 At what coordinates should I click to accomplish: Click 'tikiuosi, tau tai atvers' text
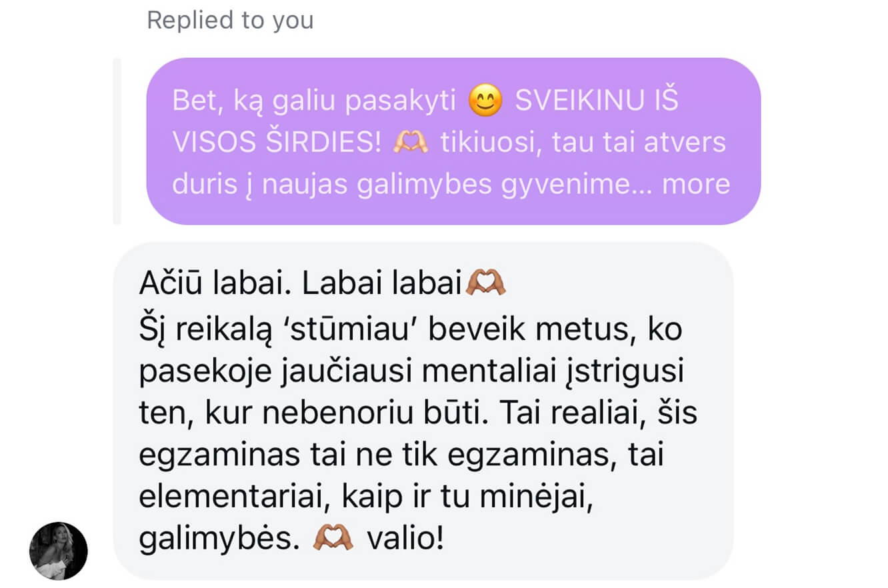583,143
